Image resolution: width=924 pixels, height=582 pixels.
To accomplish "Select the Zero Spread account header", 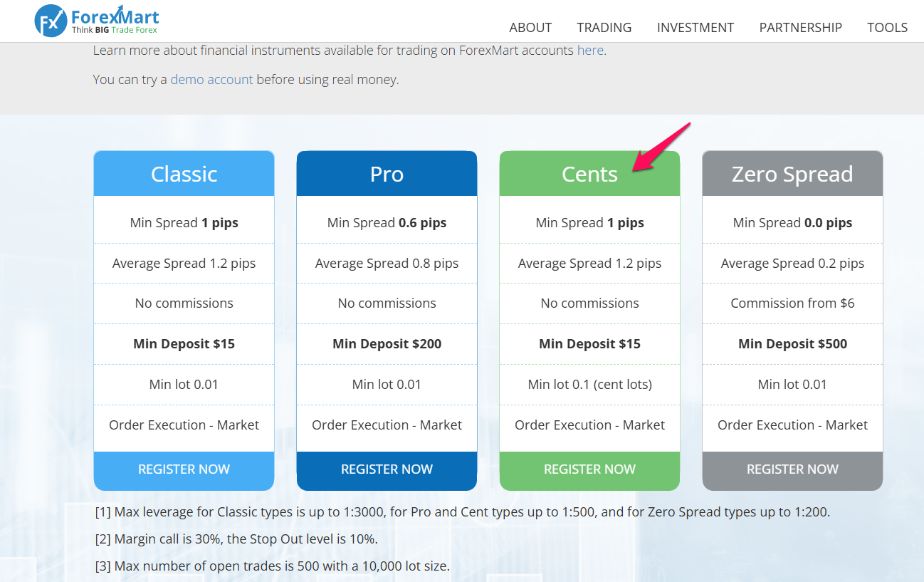I will point(792,174).
